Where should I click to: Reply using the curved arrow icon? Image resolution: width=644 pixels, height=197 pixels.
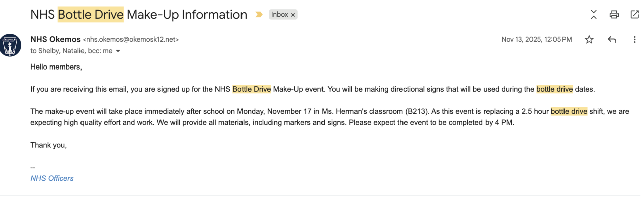coord(612,40)
